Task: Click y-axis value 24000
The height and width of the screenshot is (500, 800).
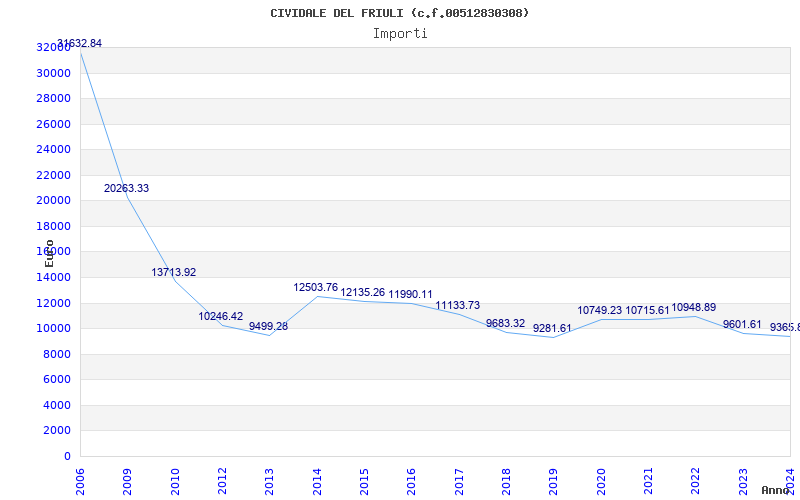Action: (54, 149)
